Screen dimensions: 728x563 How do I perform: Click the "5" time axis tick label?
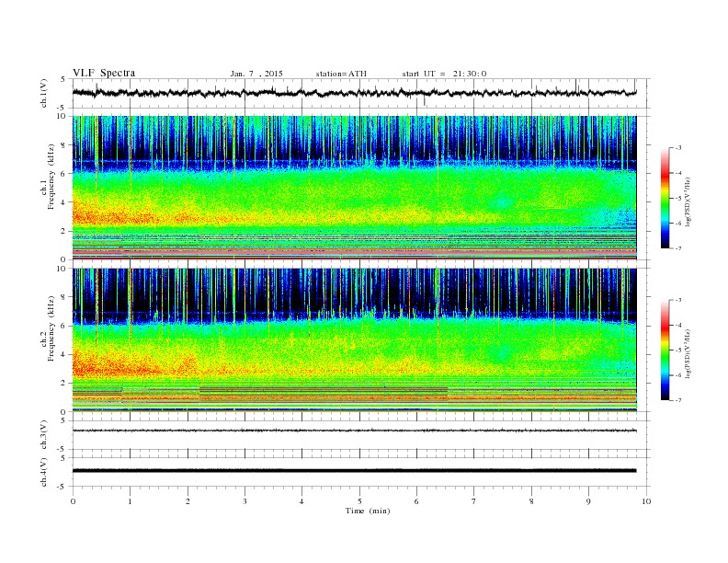pyautogui.click(x=359, y=501)
